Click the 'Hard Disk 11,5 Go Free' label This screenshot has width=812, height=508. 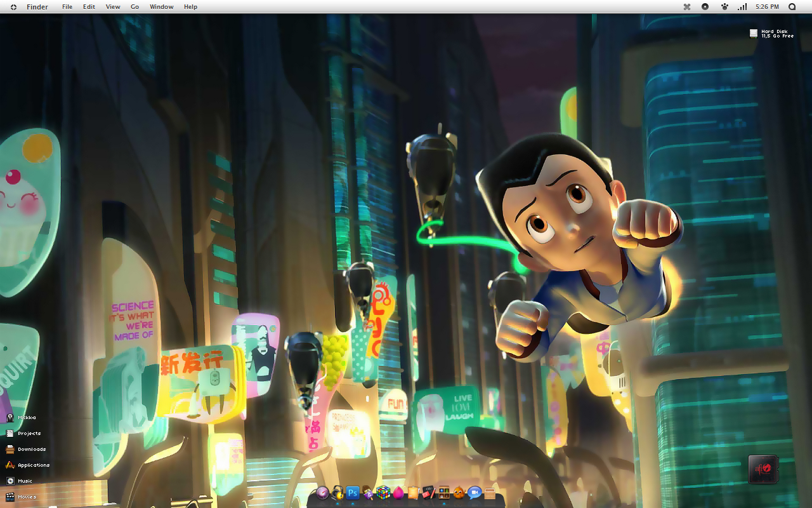coord(777,34)
